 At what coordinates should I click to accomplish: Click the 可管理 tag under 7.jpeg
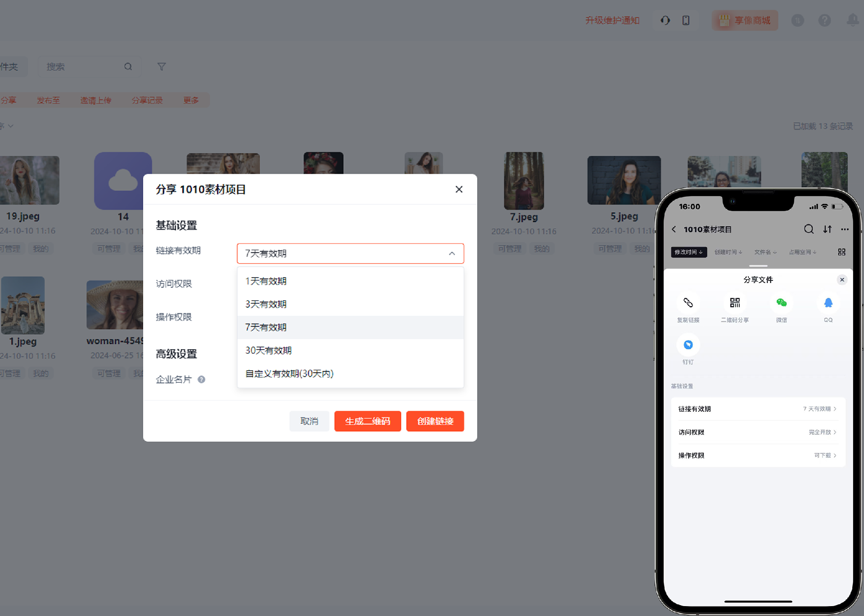point(510,249)
